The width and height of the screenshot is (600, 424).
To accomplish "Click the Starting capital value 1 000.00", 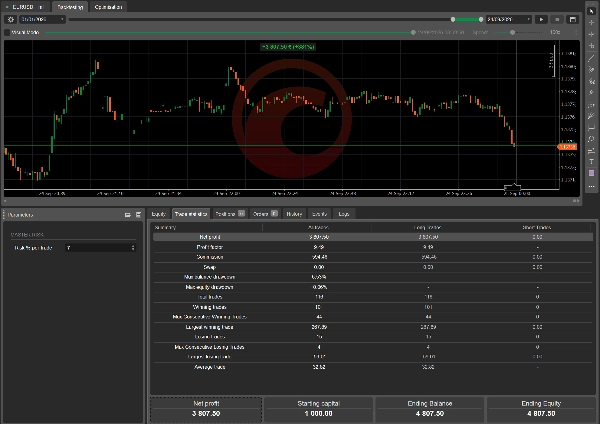I will click(318, 414).
